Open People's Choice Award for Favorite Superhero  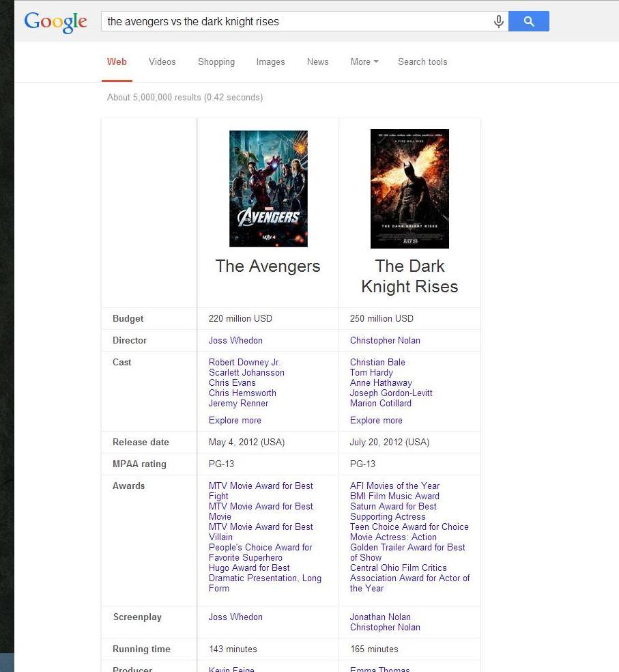260,553
